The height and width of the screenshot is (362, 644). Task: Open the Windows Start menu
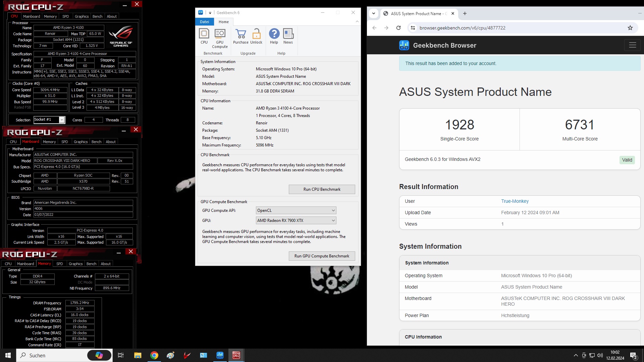pyautogui.click(x=8, y=355)
